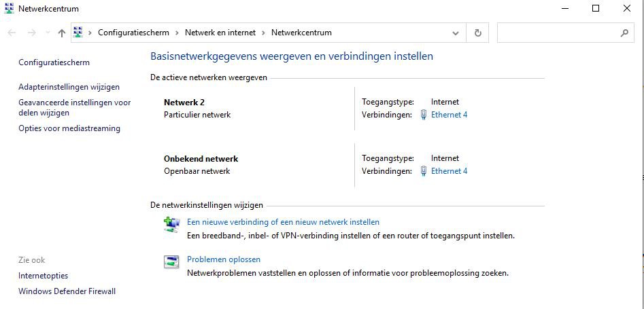Click Een nieuwe verbinding of netwerk instellen

coord(283,222)
